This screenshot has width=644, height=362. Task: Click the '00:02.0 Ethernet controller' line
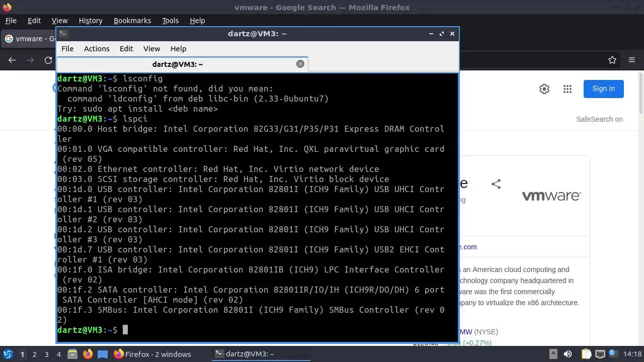pos(218,169)
